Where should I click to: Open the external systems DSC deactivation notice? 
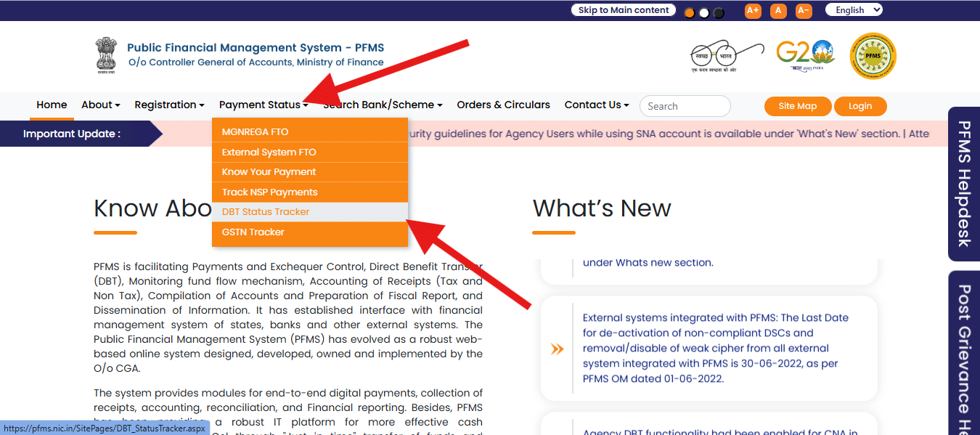coord(716,348)
